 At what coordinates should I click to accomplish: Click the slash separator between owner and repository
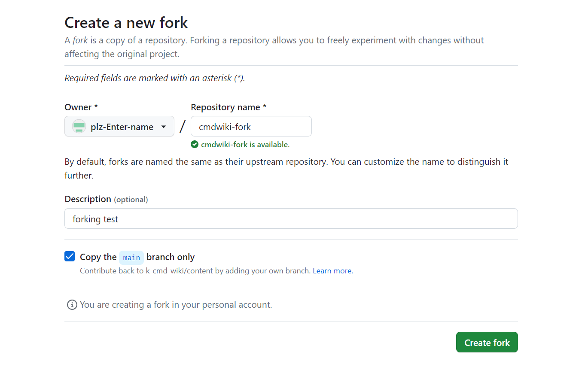coord(182,125)
